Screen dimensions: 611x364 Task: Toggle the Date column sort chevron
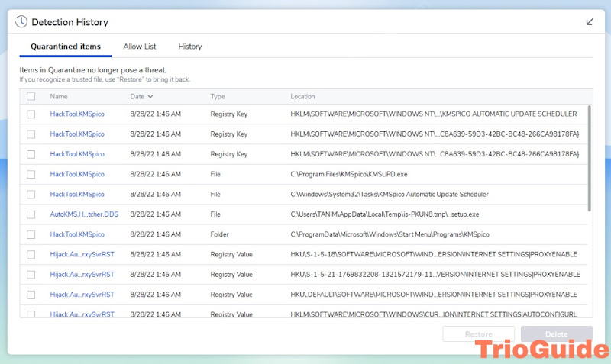pyautogui.click(x=150, y=97)
